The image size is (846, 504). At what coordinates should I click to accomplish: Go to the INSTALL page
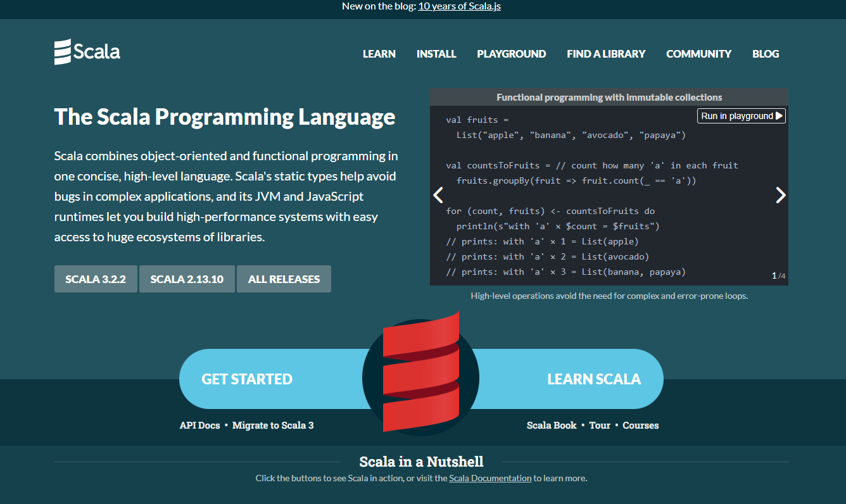click(x=436, y=54)
